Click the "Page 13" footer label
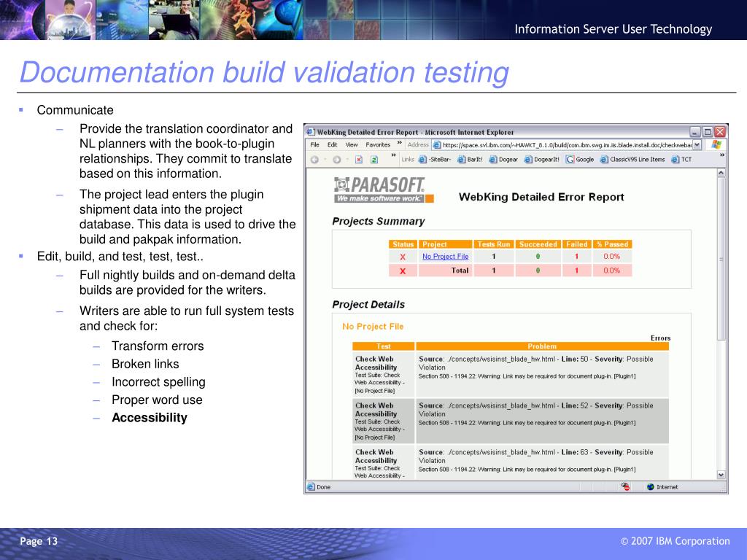Screen dimensions: 747x560 coord(39,541)
